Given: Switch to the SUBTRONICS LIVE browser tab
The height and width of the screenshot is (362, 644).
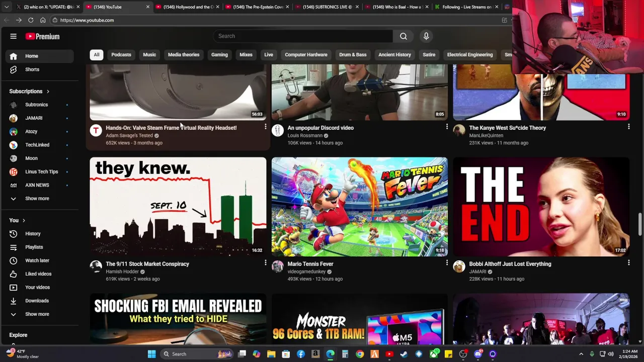Looking at the screenshot, I should pos(327,7).
